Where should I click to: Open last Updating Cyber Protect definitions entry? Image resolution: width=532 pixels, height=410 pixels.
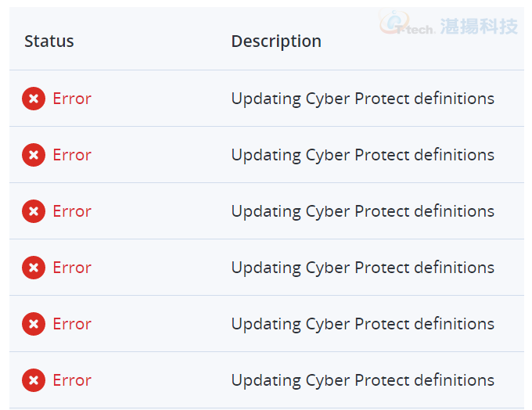[363, 381]
